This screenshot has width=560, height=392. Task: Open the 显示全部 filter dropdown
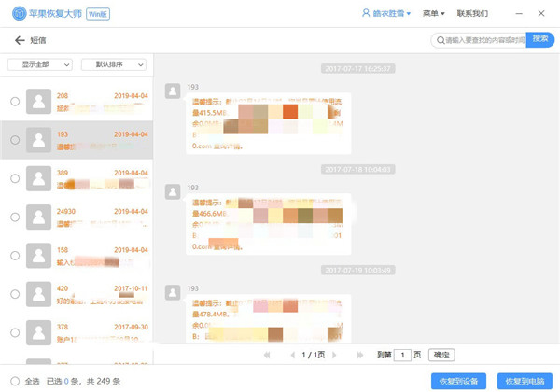point(38,64)
